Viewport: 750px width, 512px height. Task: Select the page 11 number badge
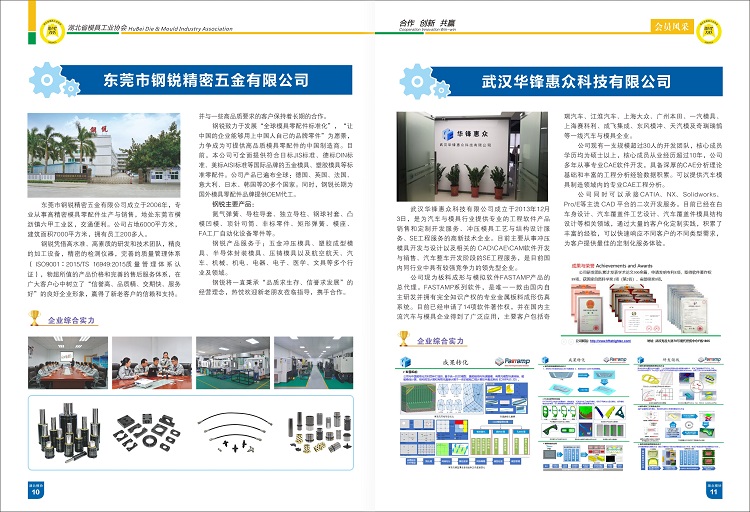[714, 490]
